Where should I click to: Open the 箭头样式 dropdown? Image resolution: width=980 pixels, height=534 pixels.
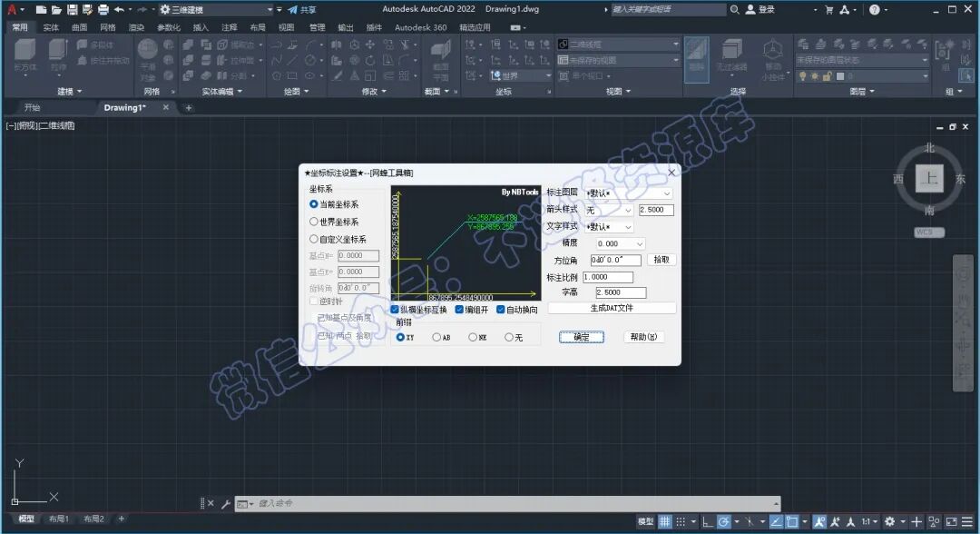coord(609,210)
